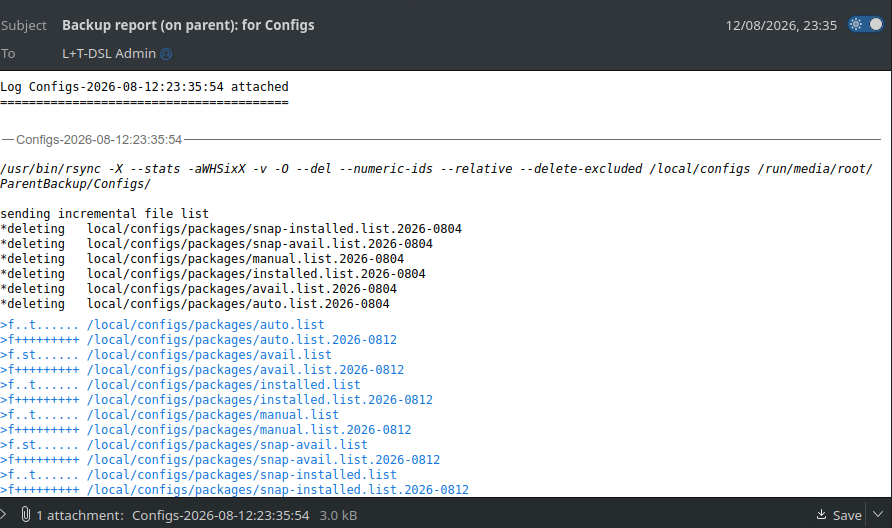
Task: Click the snap-installed.list.2026-0812 log line
Action: [x=234, y=489]
